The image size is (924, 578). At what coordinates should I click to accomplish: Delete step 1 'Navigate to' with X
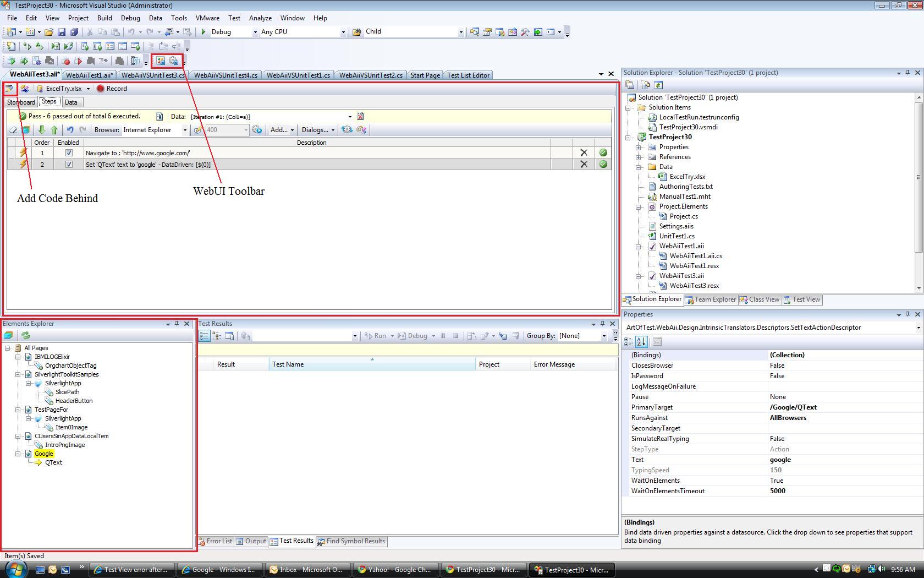pos(584,152)
